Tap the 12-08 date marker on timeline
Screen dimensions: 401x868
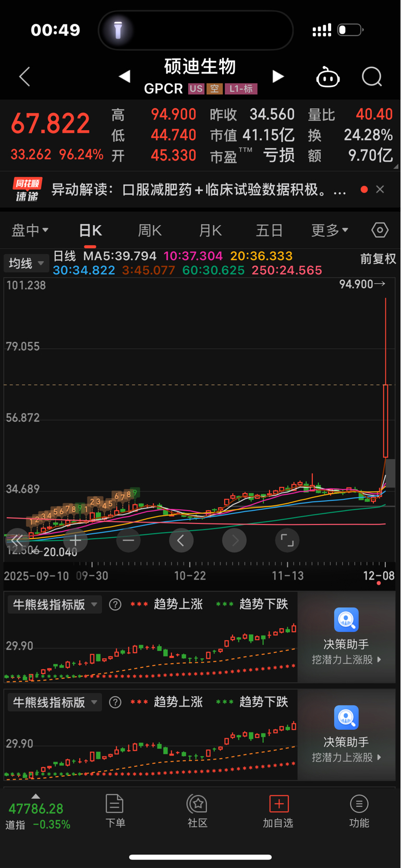(379, 576)
